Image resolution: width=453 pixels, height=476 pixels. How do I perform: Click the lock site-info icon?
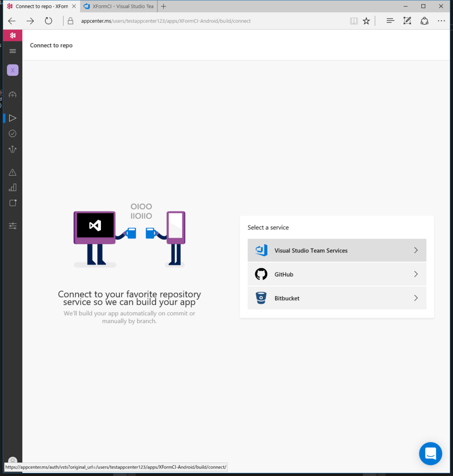click(71, 21)
